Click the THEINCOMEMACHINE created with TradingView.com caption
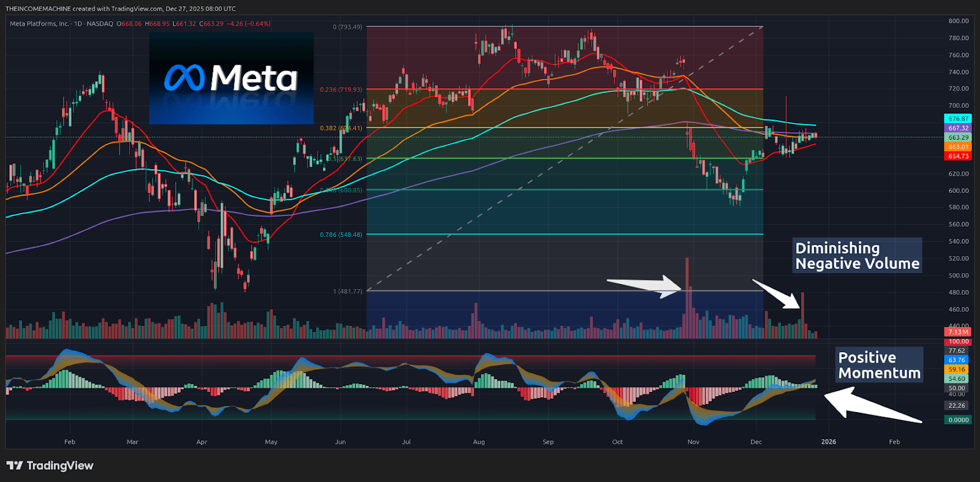 pos(121,9)
